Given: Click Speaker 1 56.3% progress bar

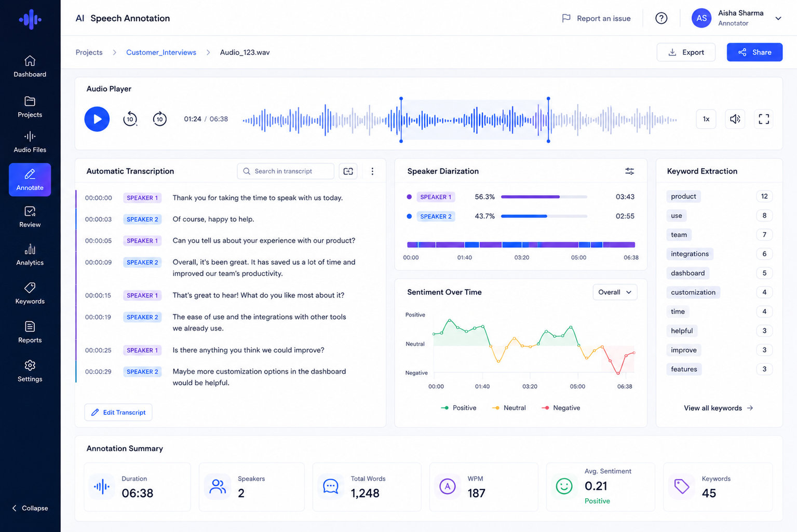Looking at the screenshot, I should [x=544, y=197].
